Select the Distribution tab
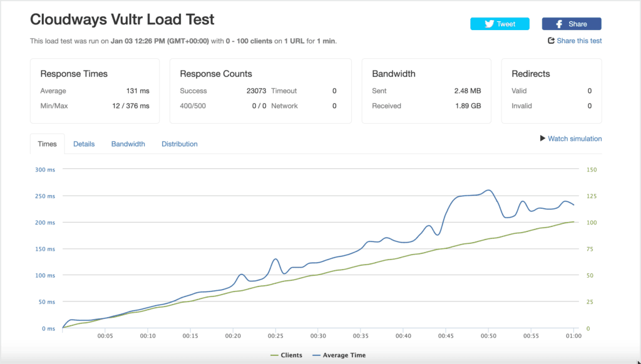Viewport: 641px width, 364px height. click(x=180, y=144)
